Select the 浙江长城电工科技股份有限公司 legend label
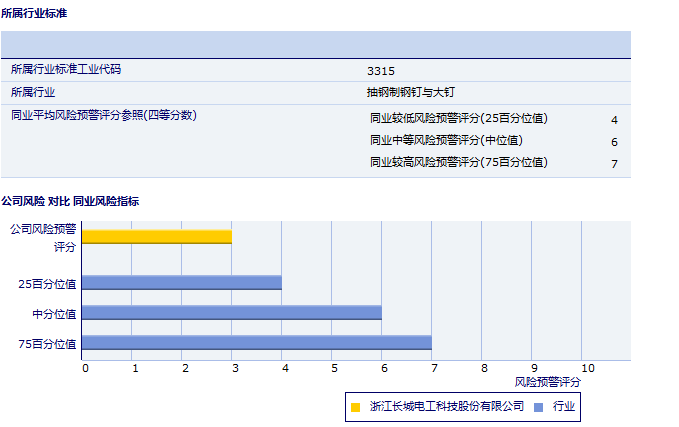The height and width of the screenshot is (427, 679). click(446, 406)
